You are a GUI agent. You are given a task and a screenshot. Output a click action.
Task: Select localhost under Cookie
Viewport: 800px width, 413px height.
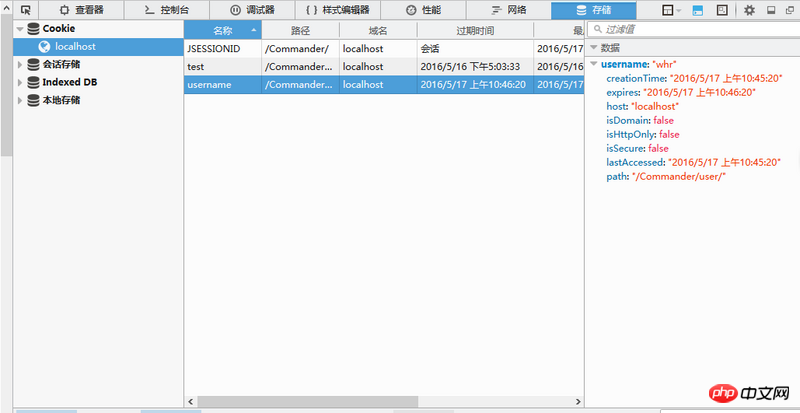[98, 46]
